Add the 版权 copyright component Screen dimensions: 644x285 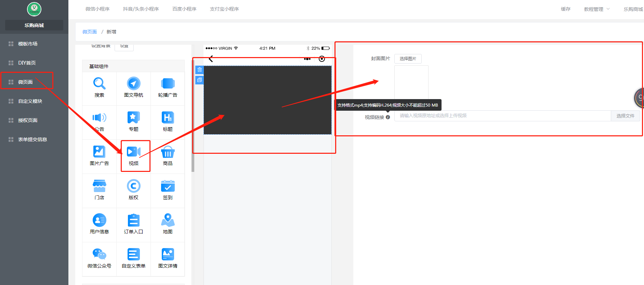tap(133, 191)
